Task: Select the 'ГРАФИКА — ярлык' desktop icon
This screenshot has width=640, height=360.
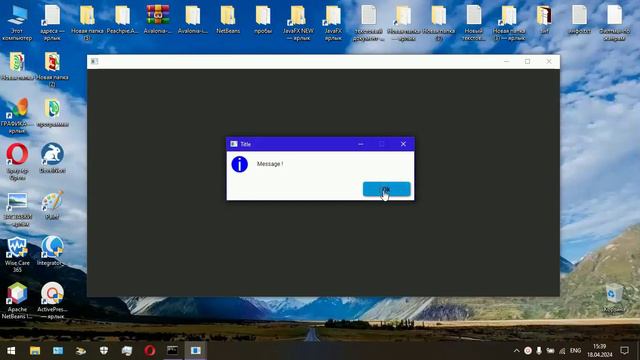Action: click(17, 116)
